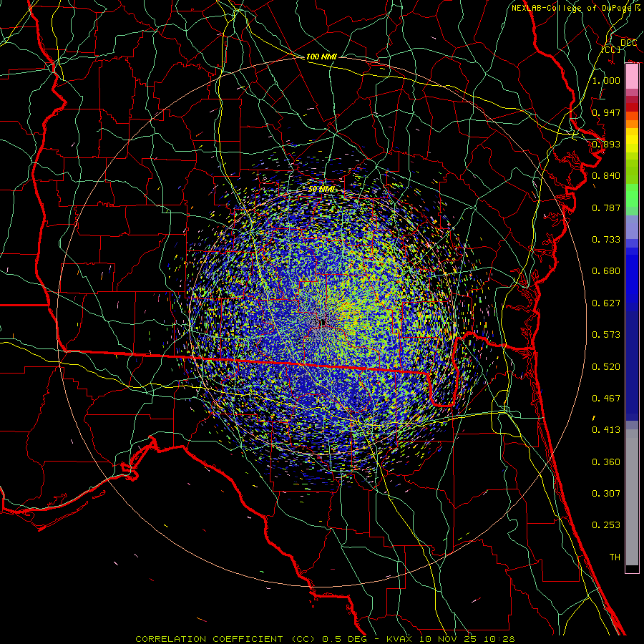
Task: Select the 0.413 legend value
Action: pyautogui.click(x=606, y=430)
